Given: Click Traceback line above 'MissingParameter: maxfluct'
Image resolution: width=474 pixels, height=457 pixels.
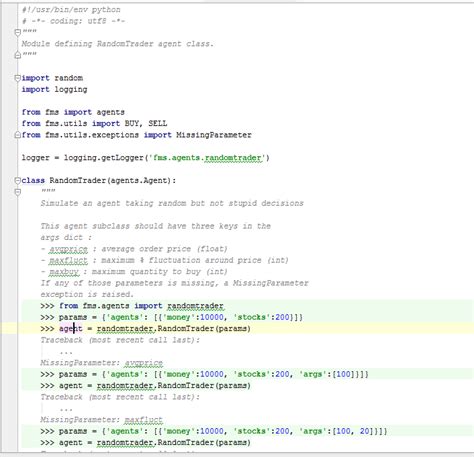Looking at the screenshot, I should click(x=120, y=397).
